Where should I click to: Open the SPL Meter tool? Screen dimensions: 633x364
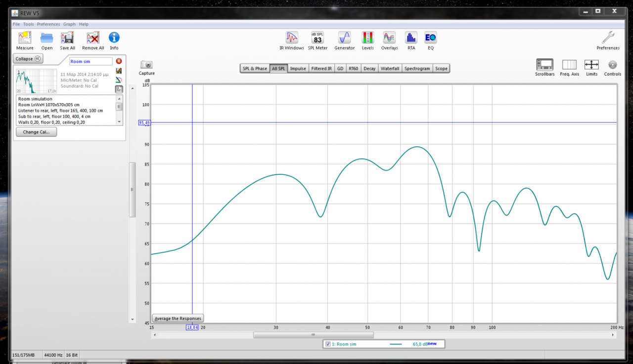tap(317, 38)
